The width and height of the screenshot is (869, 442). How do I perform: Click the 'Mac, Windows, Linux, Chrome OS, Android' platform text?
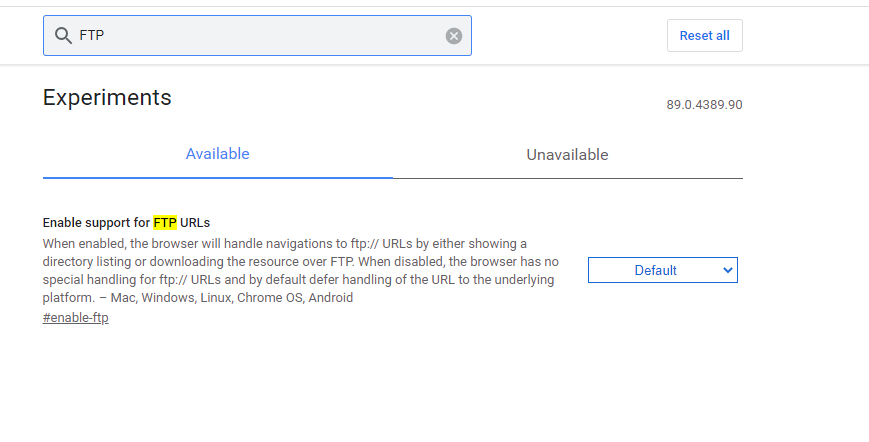(232, 297)
